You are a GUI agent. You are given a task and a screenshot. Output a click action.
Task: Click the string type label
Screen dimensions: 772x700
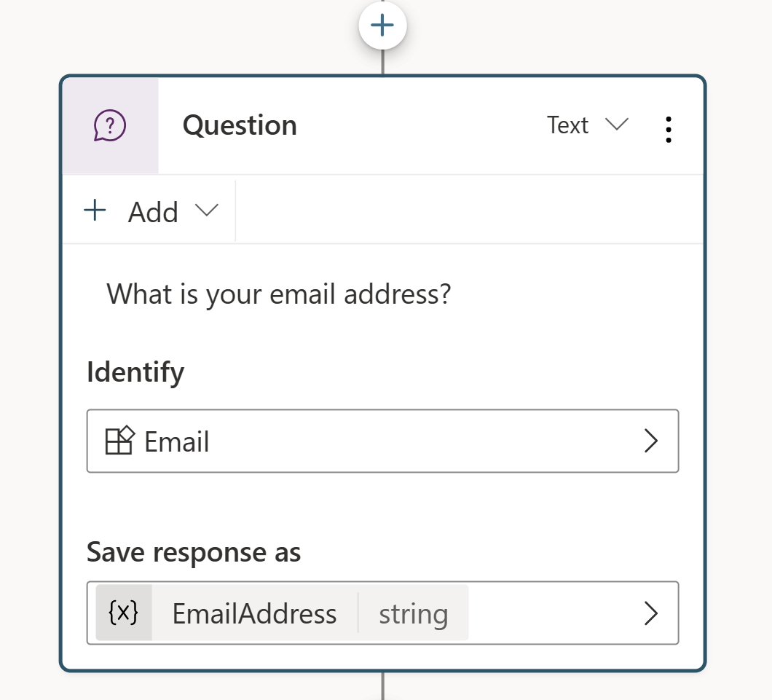414,614
